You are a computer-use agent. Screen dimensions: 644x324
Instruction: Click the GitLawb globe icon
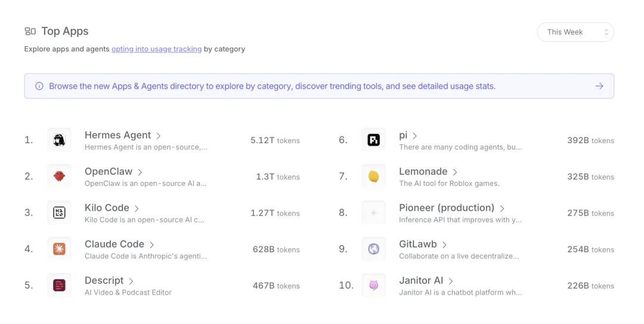(373, 249)
